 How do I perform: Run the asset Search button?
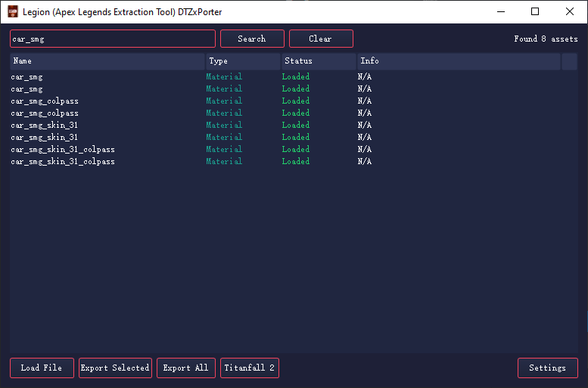[252, 39]
